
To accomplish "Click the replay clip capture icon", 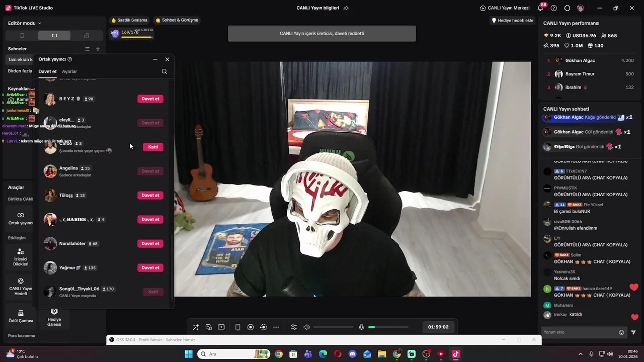I will 263,327.
